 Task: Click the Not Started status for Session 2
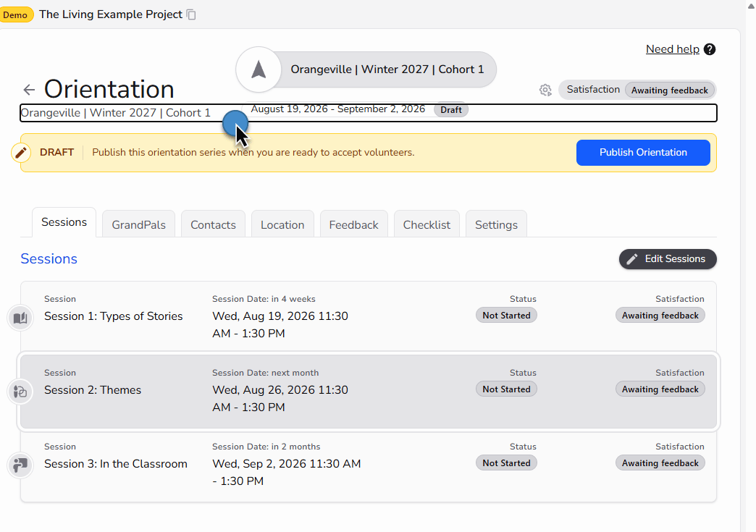click(506, 389)
